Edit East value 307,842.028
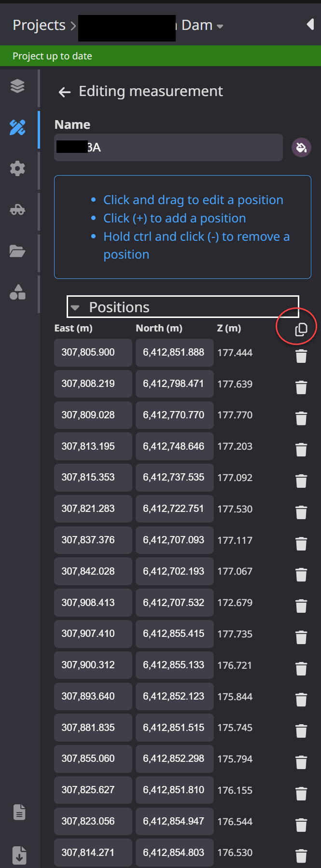The image size is (321, 868). click(x=93, y=571)
